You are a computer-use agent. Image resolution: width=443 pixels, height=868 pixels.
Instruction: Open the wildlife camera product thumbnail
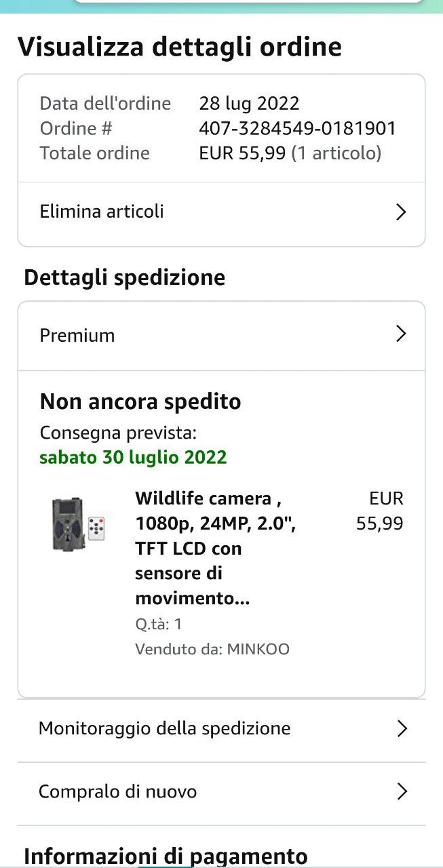(78, 524)
